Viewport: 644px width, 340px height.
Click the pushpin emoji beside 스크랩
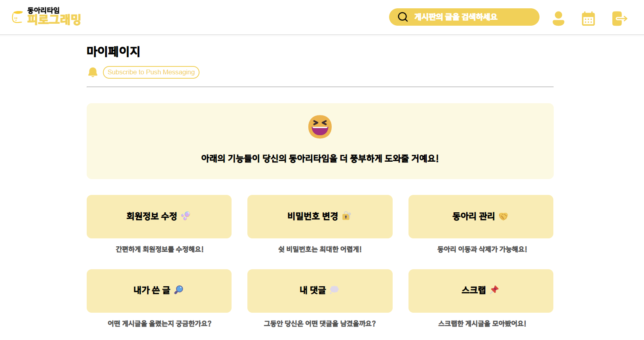(494, 290)
